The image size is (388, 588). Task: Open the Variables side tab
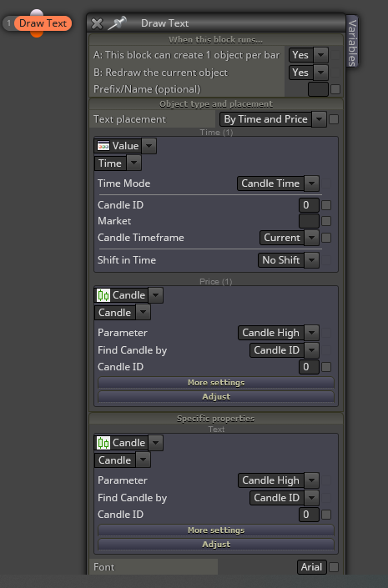pyautogui.click(x=352, y=42)
